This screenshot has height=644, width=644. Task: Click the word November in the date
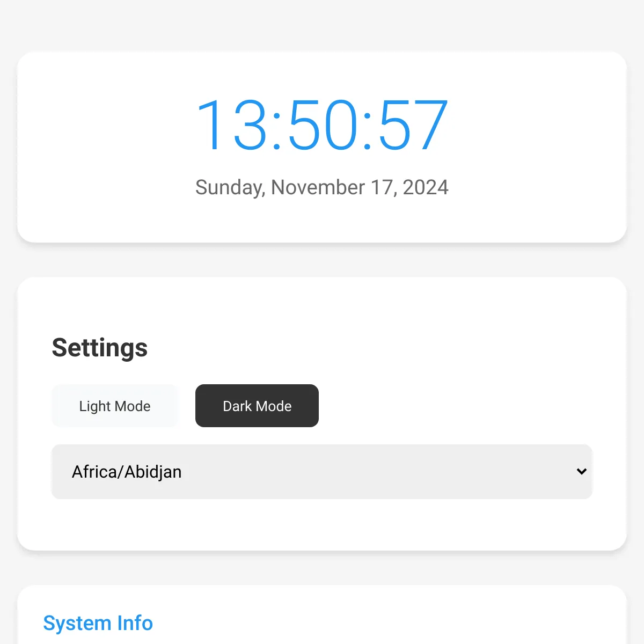tap(318, 187)
